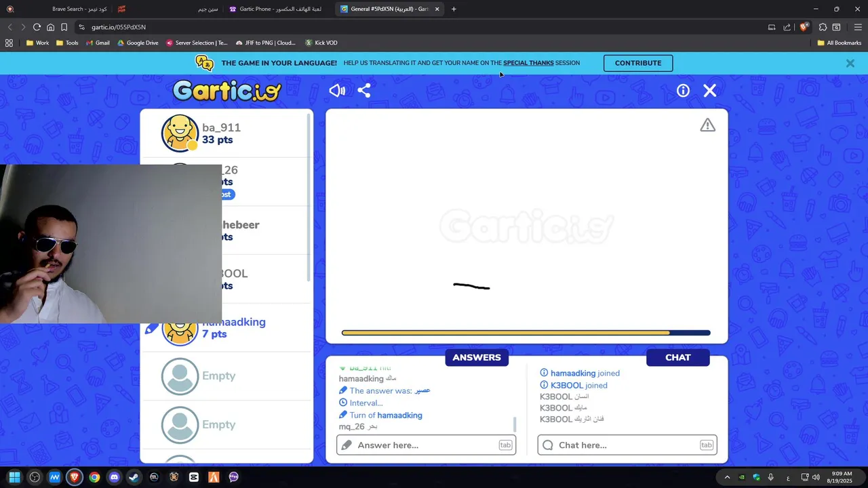Click Interval message in answers
868x488 pixels.
coord(361,403)
